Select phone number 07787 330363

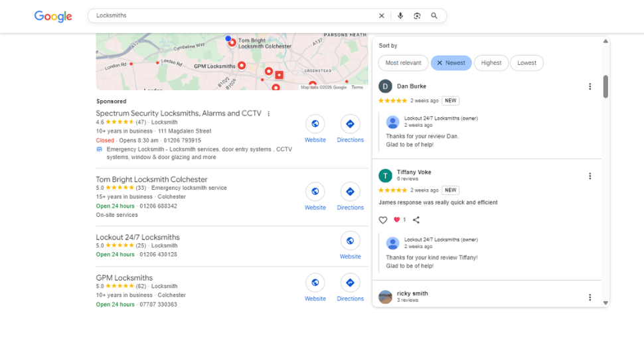pos(158,305)
